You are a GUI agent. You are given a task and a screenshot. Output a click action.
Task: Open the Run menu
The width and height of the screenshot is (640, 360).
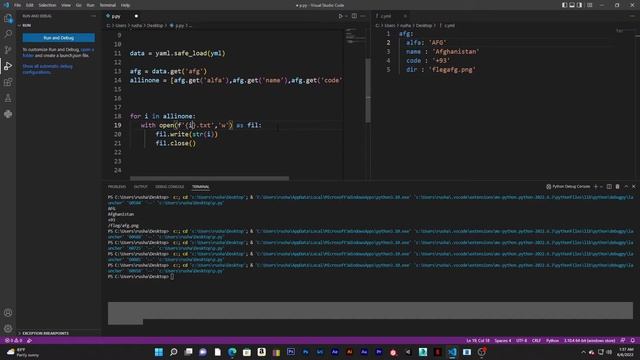(90, 5)
